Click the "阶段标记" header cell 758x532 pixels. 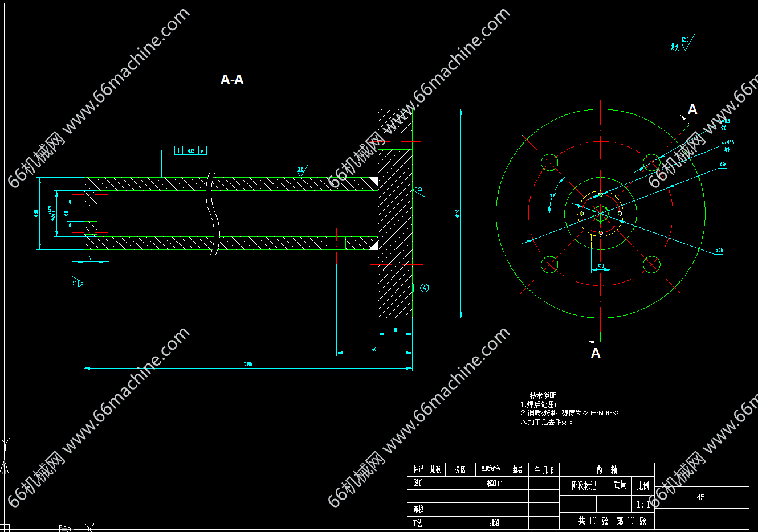coord(584,485)
